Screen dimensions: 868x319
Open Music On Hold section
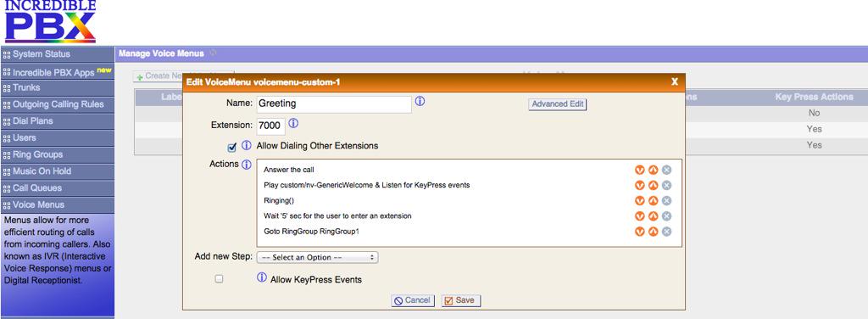[x=58, y=171]
